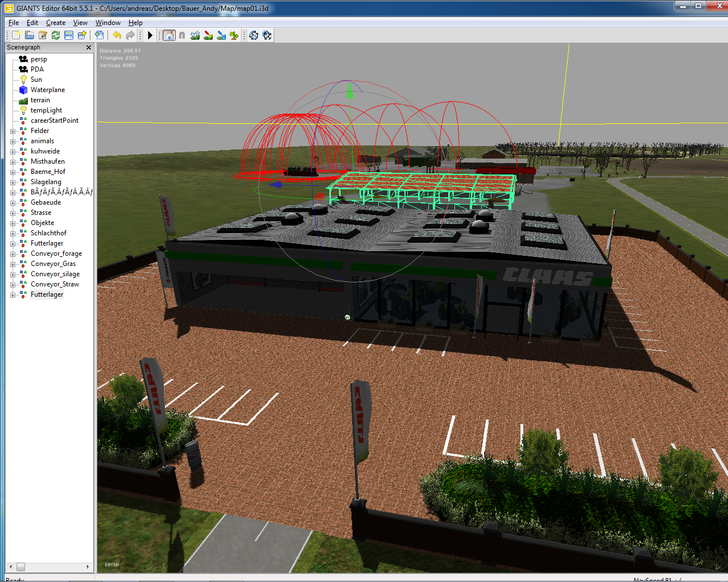This screenshot has width=728, height=582.
Task: Click the Scenegraph scrollbar left arrow
Action: (x=10, y=567)
